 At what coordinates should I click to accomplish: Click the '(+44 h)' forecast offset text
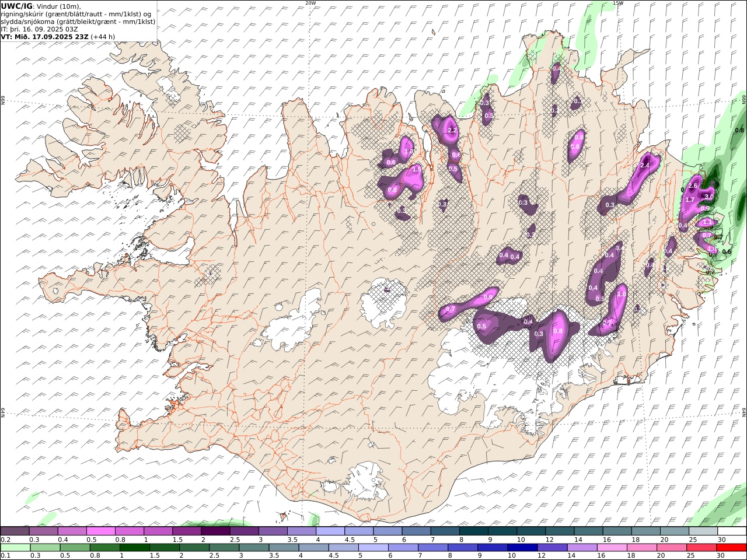point(103,37)
